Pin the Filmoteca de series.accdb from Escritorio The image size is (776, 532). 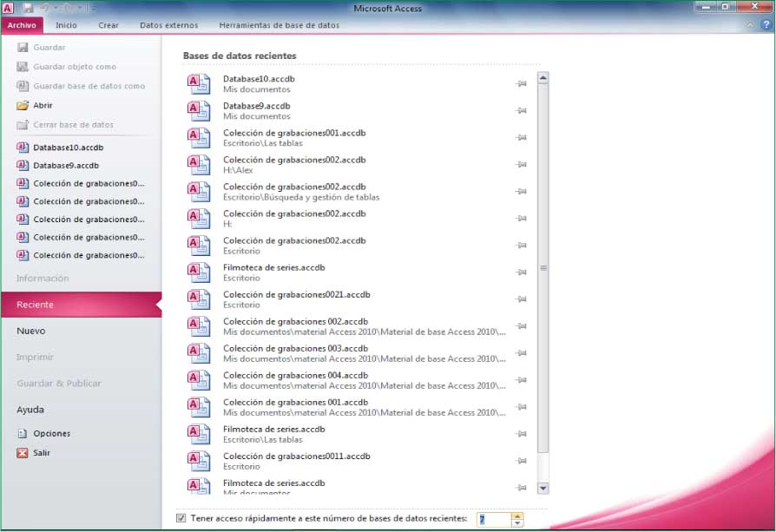point(521,273)
